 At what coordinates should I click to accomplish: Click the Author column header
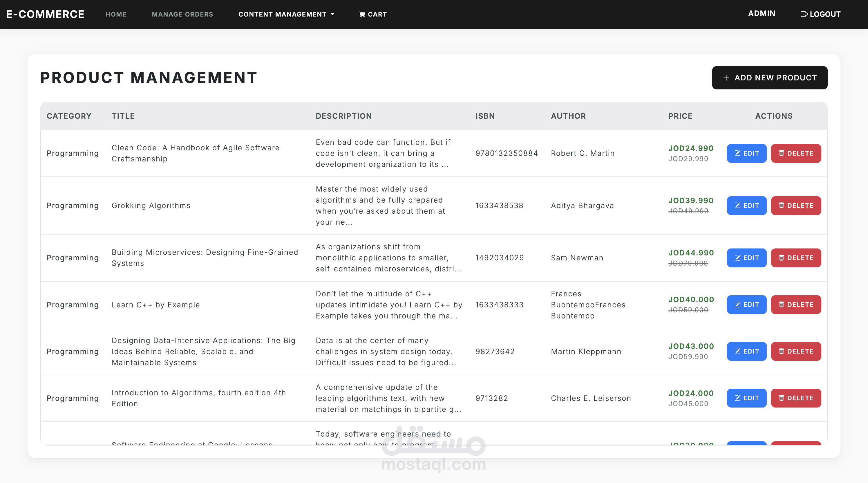568,116
